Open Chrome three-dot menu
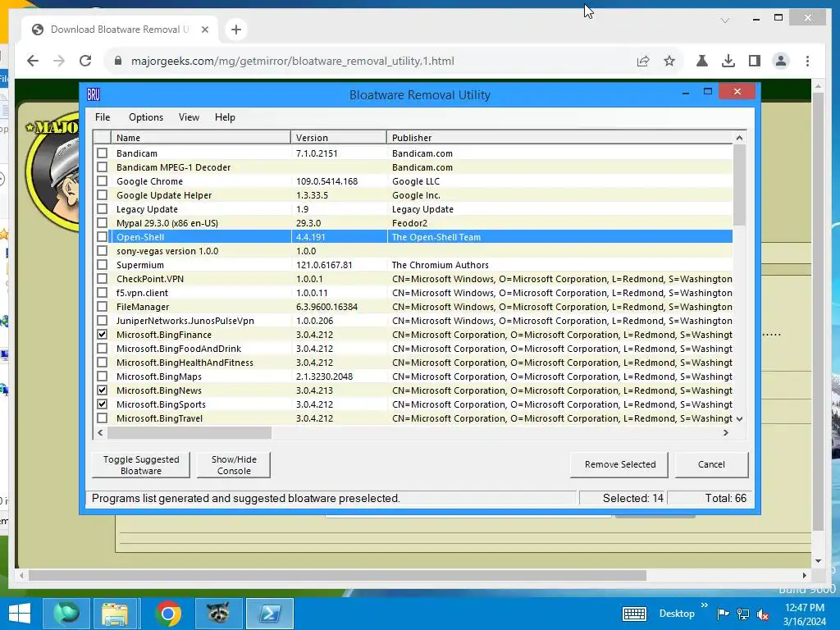 pos(807,61)
